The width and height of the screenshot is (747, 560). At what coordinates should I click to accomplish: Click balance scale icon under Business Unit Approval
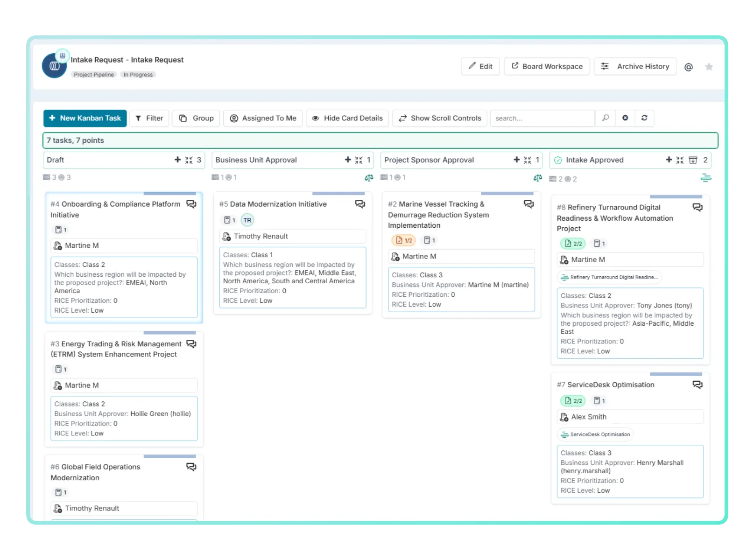369,178
